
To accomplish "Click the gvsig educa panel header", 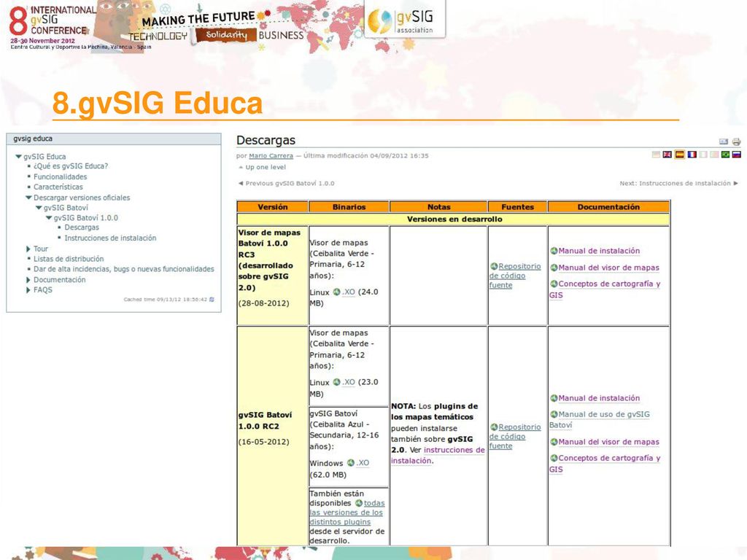I will 114,139.
